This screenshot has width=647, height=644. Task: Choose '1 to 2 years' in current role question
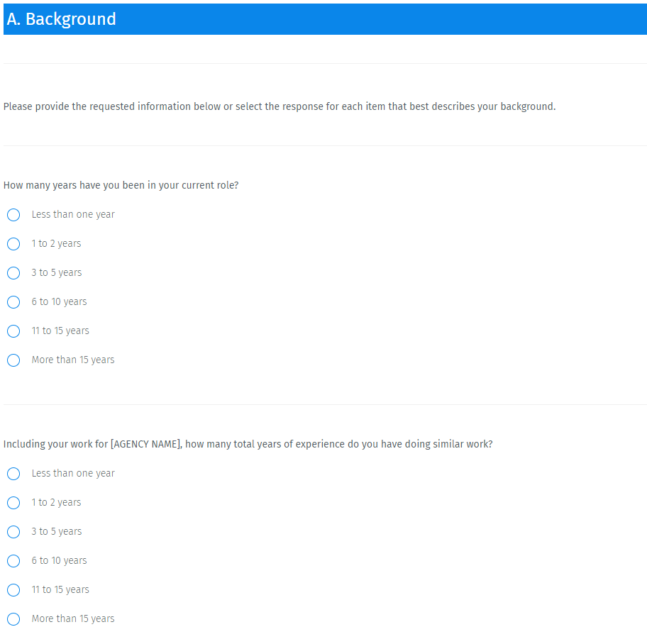(x=13, y=244)
